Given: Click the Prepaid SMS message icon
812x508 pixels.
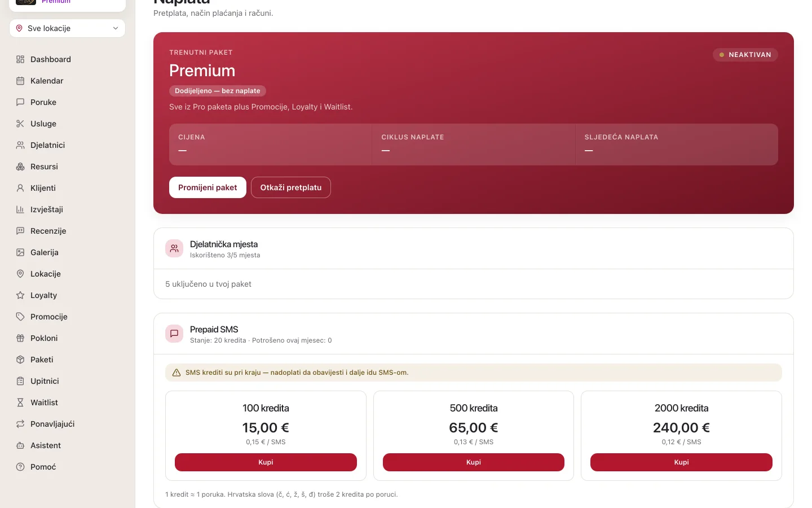Looking at the screenshot, I should [x=174, y=334].
